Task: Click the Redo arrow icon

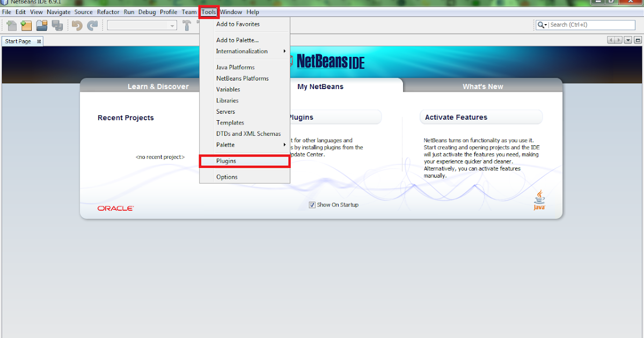Action: [x=92, y=25]
